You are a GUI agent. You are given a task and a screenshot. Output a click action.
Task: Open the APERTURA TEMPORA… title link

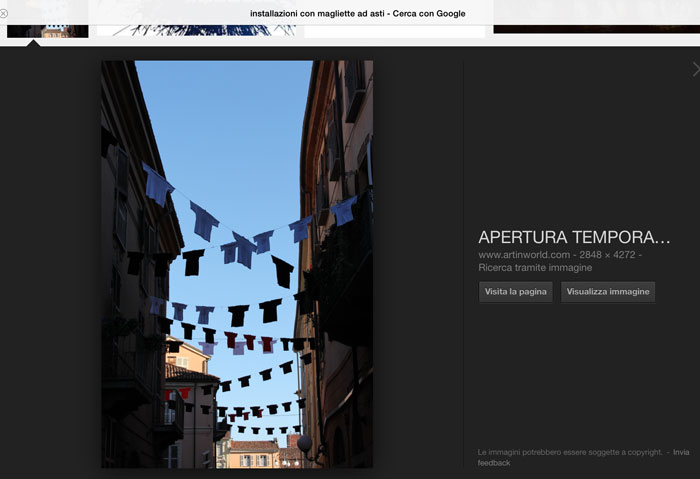[574, 237]
